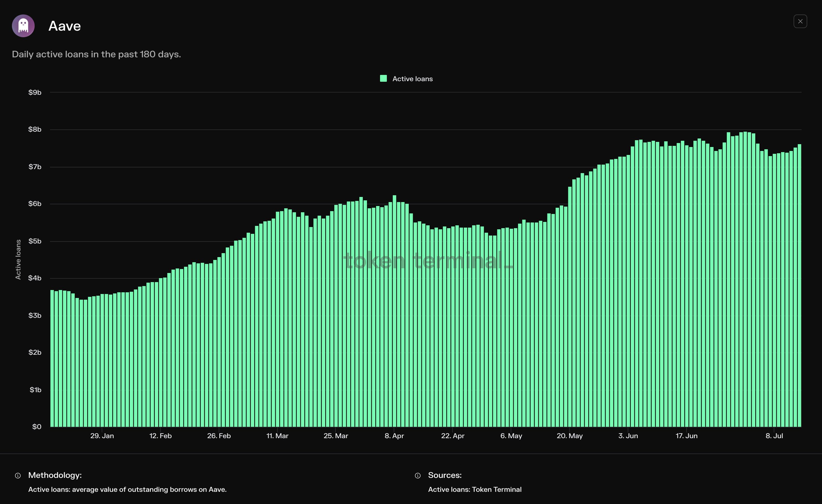Click the last bar in the chart
The image size is (822, 504).
point(799,287)
